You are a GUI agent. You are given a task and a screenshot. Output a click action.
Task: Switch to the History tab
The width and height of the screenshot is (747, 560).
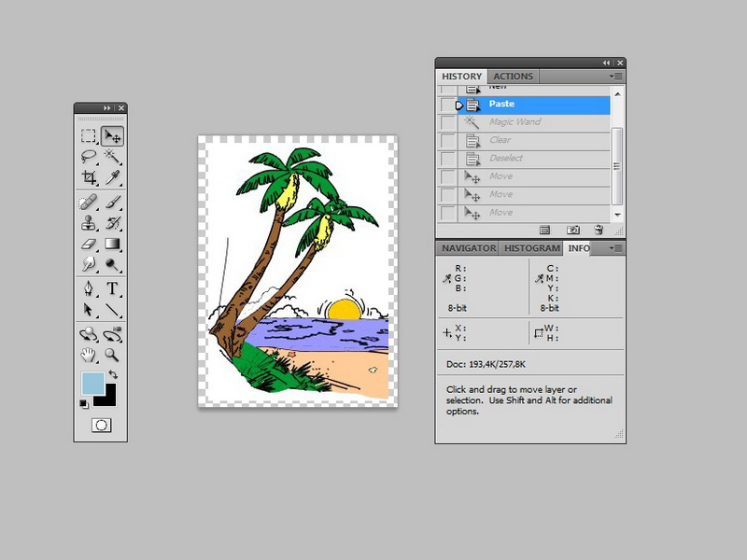(461, 77)
